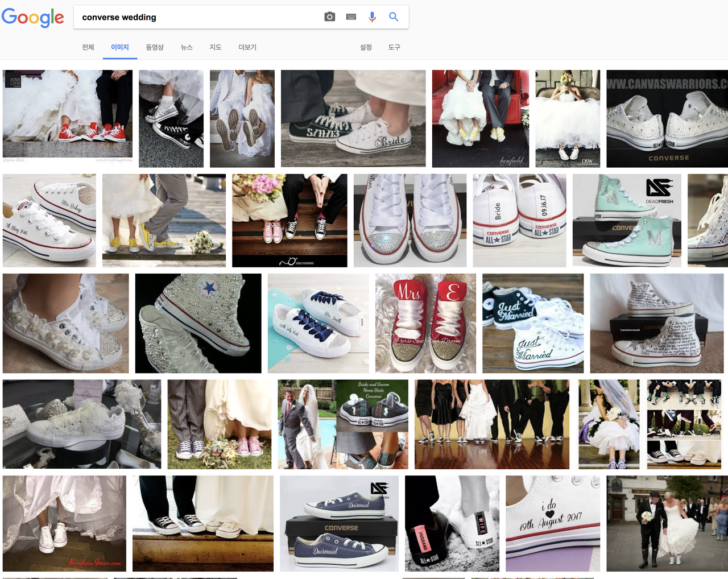Start voice search with microphone icon
This screenshot has width=728, height=579.
(x=372, y=17)
